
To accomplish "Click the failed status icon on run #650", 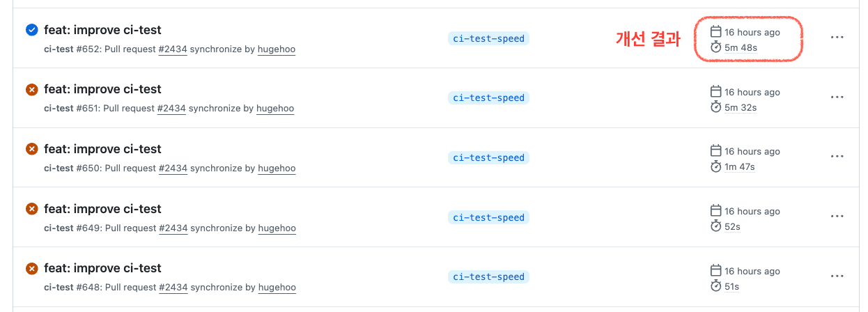I will click(31, 149).
